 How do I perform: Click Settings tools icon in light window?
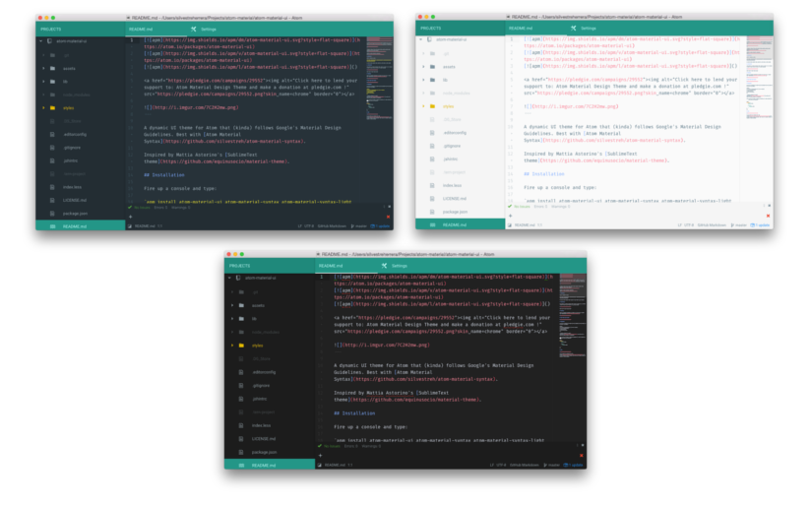pos(573,28)
